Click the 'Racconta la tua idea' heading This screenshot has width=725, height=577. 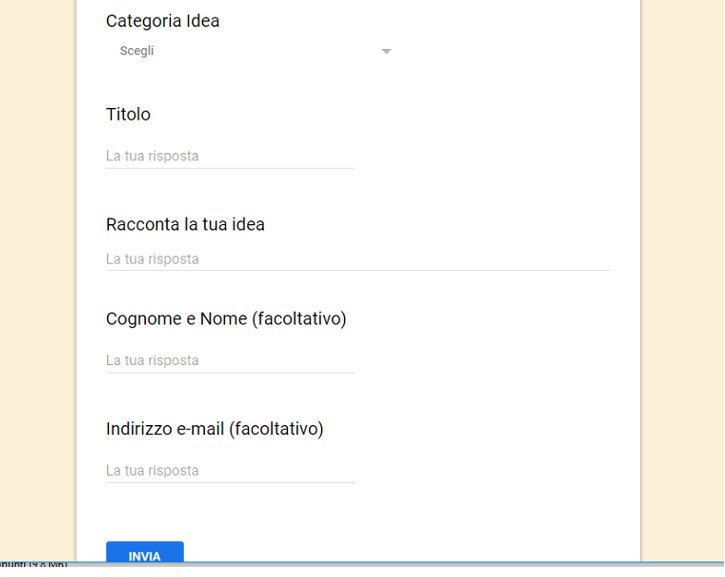pos(185,224)
